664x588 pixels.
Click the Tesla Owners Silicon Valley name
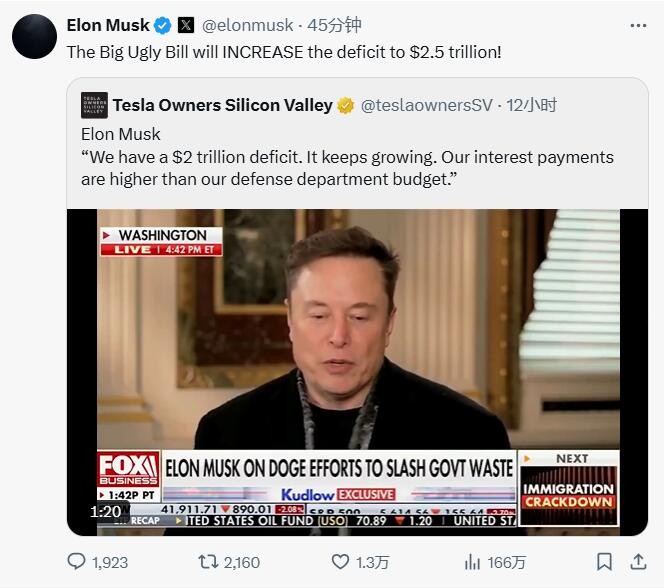(223, 105)
